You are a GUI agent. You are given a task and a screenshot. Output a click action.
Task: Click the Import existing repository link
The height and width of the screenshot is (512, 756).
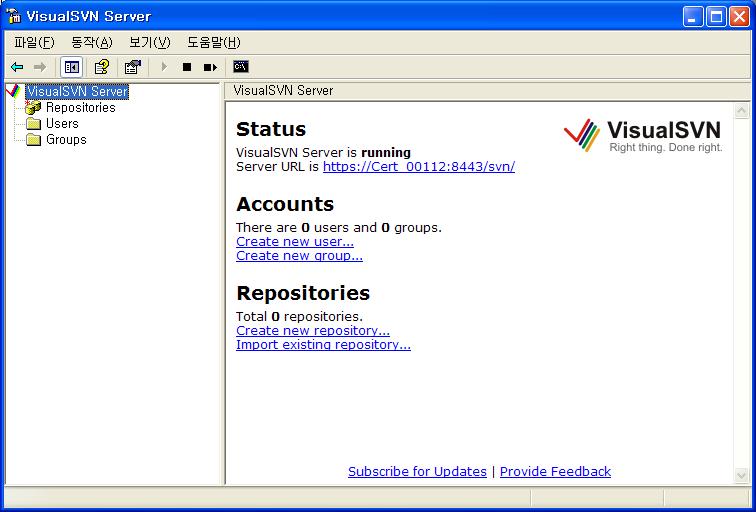click(x=324, y=345)
